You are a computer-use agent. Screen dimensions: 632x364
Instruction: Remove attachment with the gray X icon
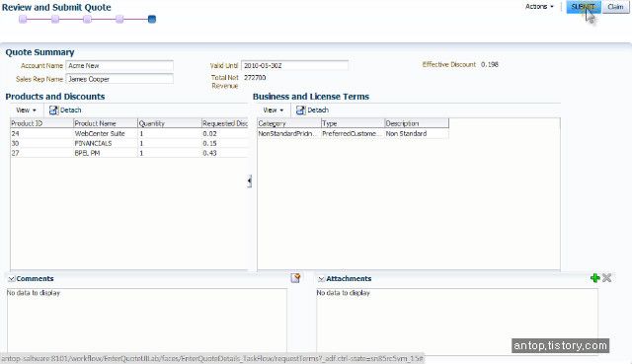[x=607, y=278]
